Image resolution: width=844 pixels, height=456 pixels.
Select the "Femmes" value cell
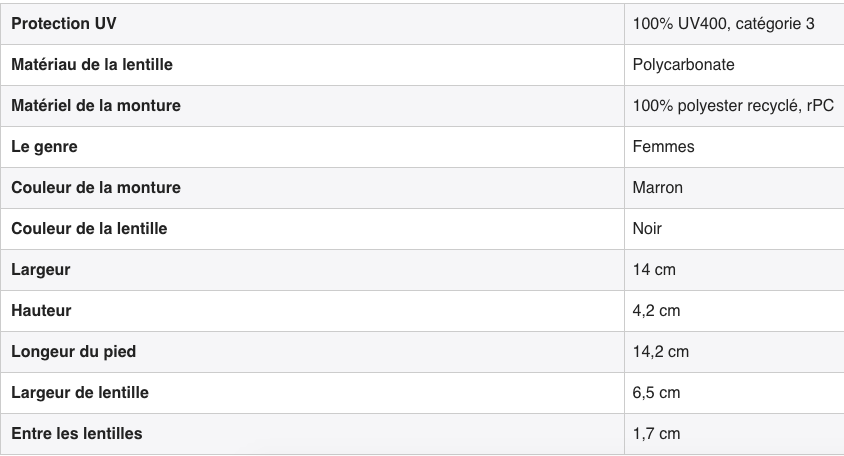664,146
